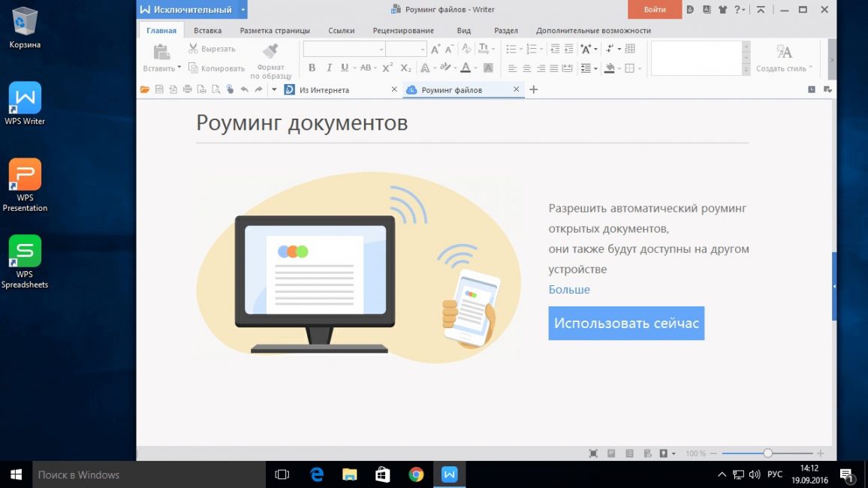This screenshot has height=488, width=868.
Task: Follow the Больше link
Action: click(x=569, y=289)
